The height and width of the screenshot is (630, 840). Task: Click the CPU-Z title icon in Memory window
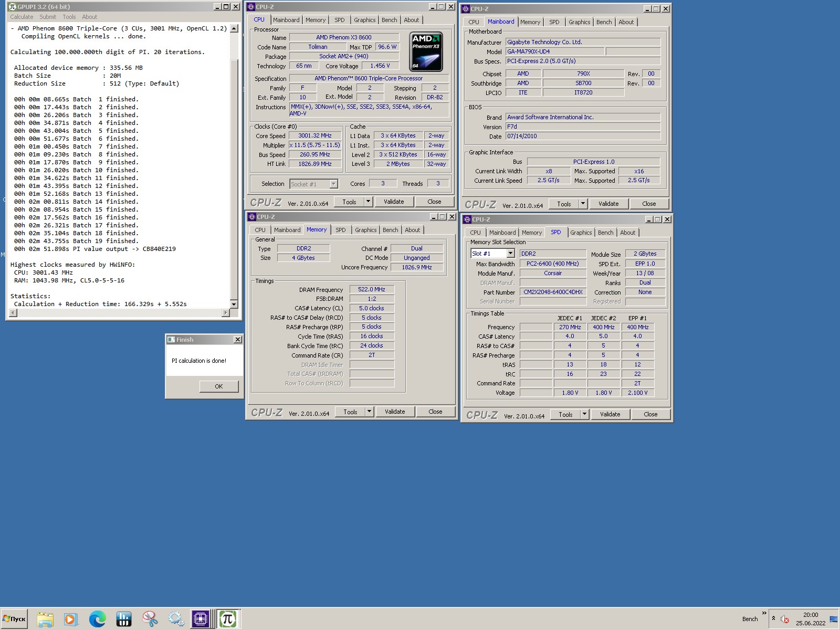coord(252,217)
